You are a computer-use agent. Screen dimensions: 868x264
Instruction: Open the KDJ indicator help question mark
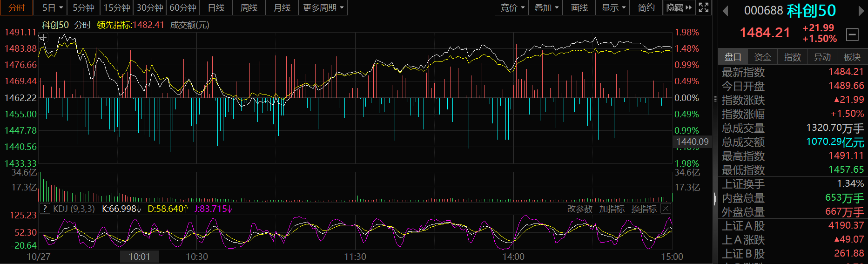[45, 209]
